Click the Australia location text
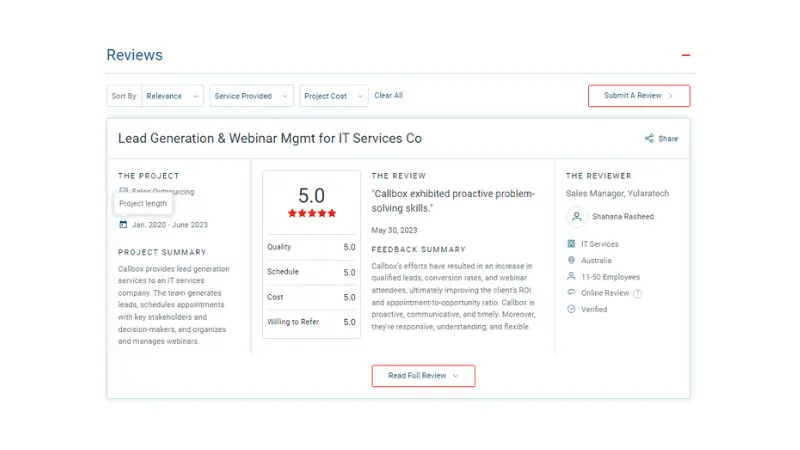800x450 pixels. (596, 260)
